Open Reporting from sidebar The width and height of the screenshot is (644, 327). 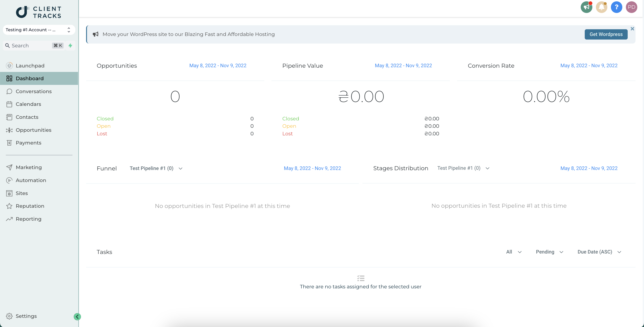(28, 218)
